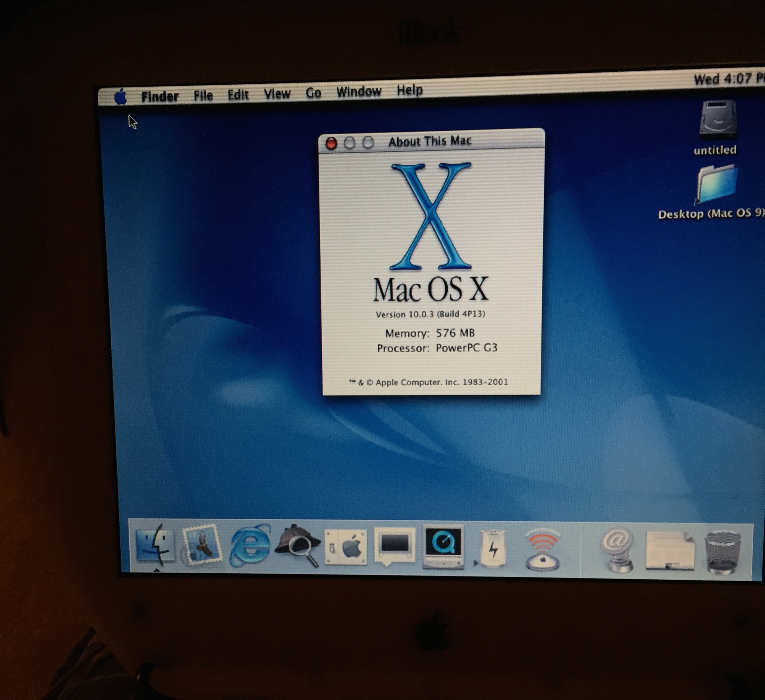Viewport: 765px width, 700px height.
Task: Open System Preferences in the dock
Action: (x=346, y=547)
